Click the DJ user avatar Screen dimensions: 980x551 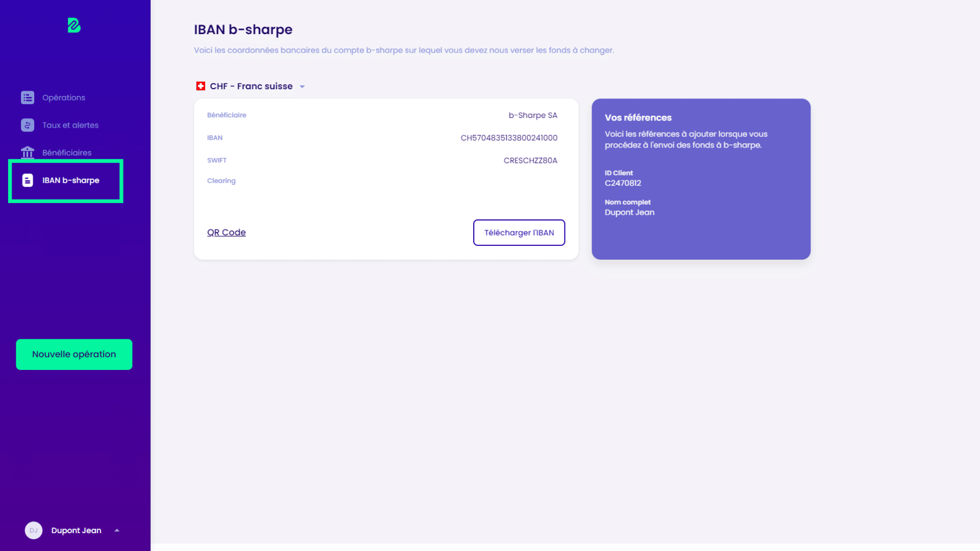tap(34, 530)
